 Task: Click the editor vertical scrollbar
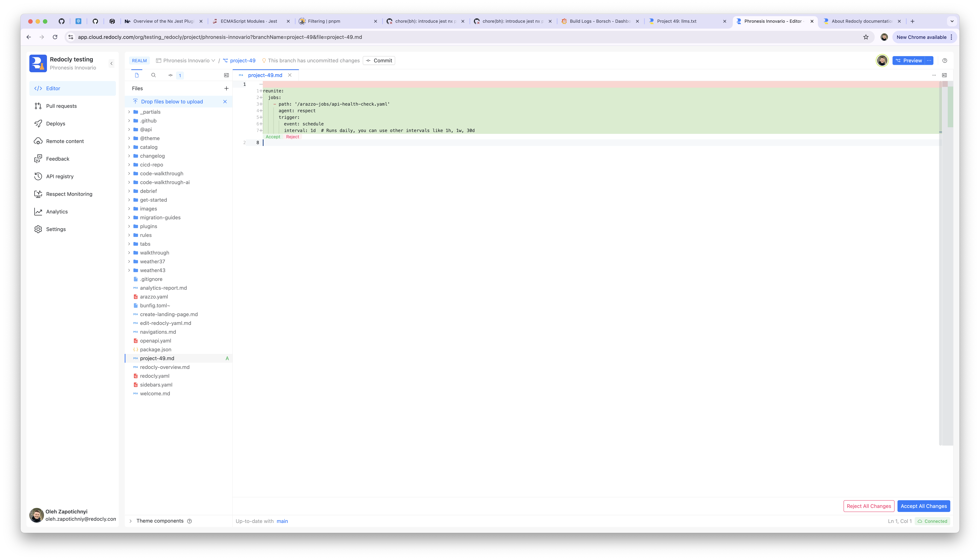(940, 263)
